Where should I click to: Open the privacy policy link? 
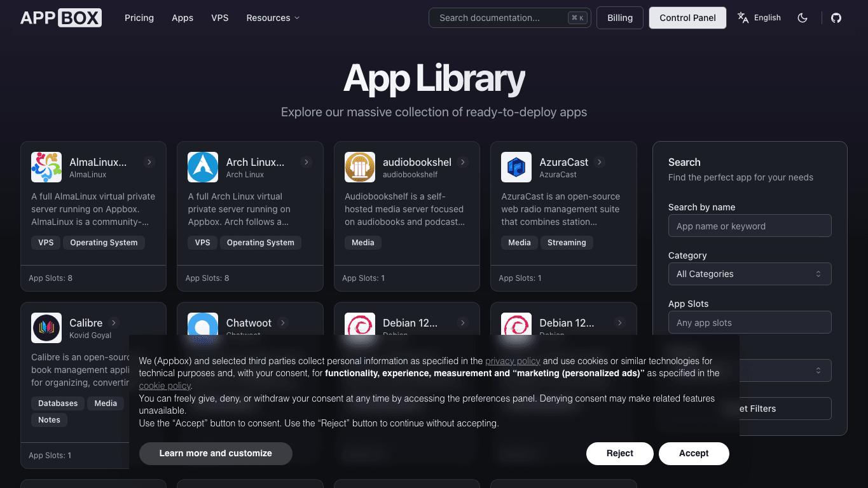[x=513, y=361]
